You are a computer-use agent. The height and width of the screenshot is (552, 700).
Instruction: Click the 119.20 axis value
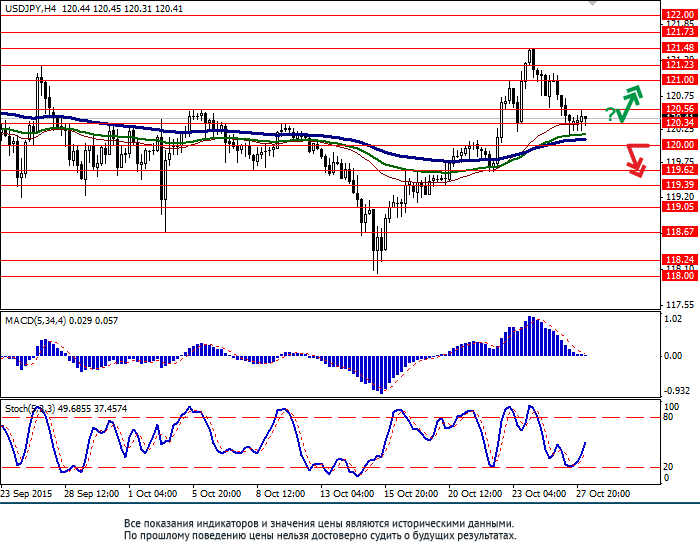coord(680,197)
